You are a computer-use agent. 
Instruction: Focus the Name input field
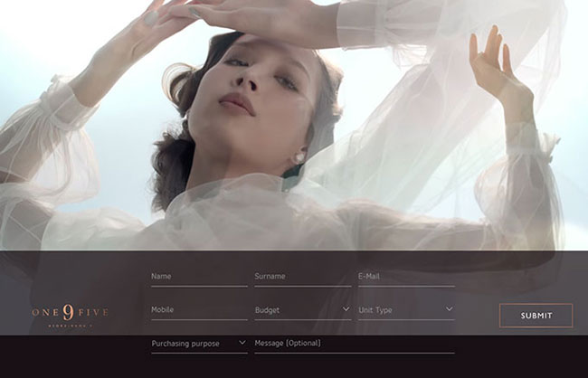pyautogui.click(x=199, y=277)
